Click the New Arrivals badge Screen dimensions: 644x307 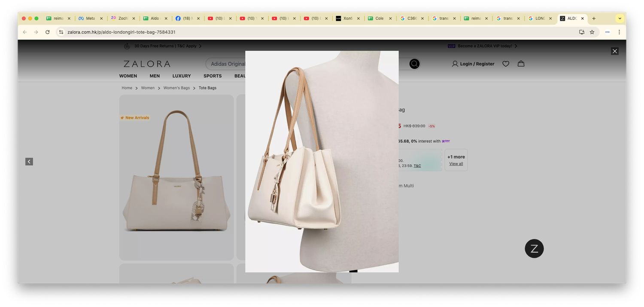point(135,118)
